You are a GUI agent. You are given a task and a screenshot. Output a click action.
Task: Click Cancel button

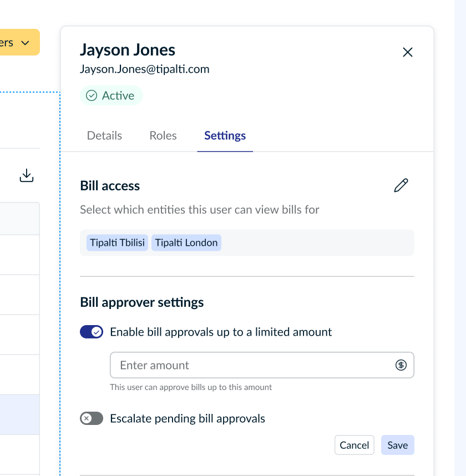click(x=354, y=445)
